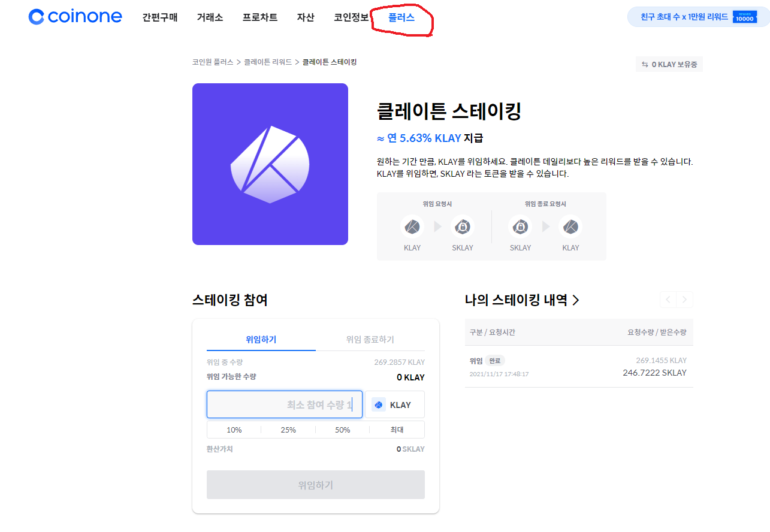Open the 플러스 menu
Image resolution: width=770 pixels, height=532 pixels.
coord(401,17)
